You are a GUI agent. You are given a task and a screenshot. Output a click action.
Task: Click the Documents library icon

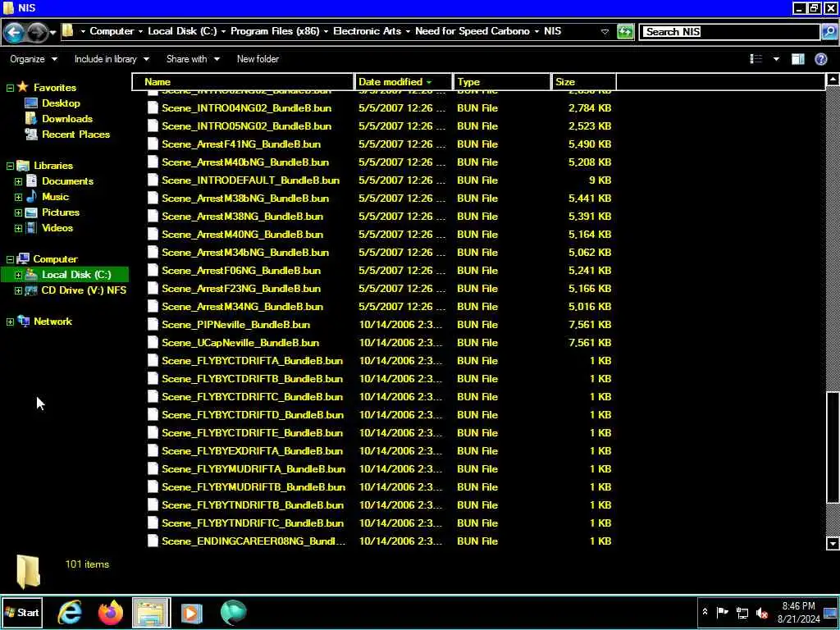tap(32, 181)
